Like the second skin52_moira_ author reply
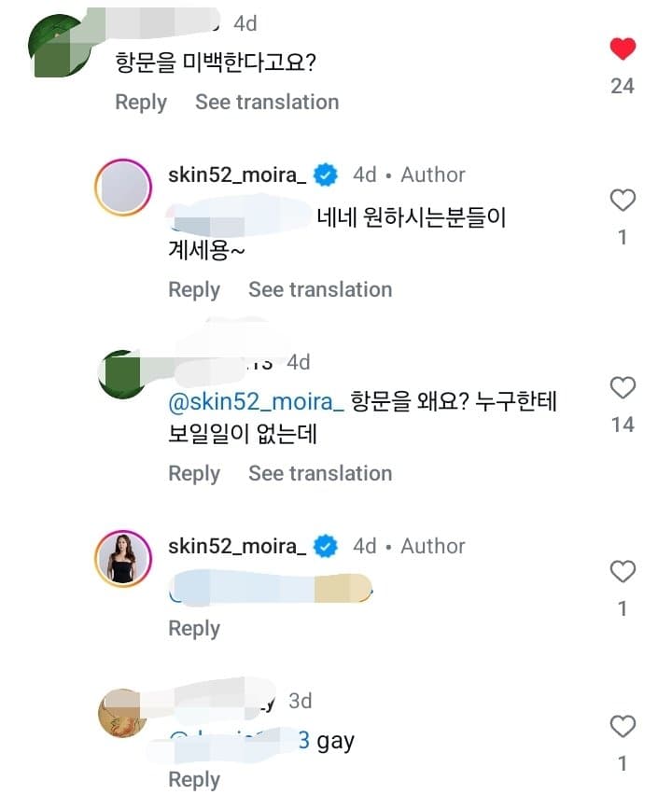The image size is (672, 809). [x=623, y=572]
